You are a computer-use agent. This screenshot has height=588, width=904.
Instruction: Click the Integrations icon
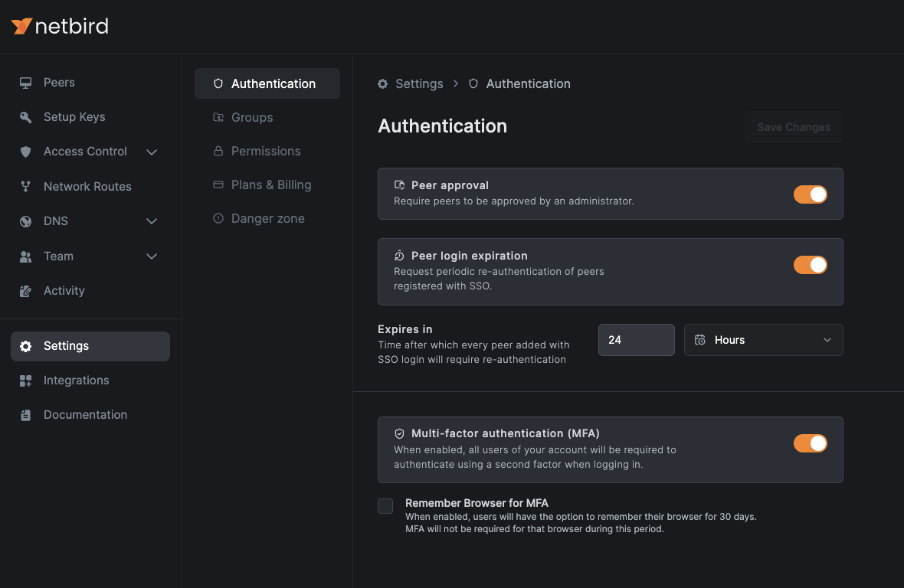click(x=25, y=380)
